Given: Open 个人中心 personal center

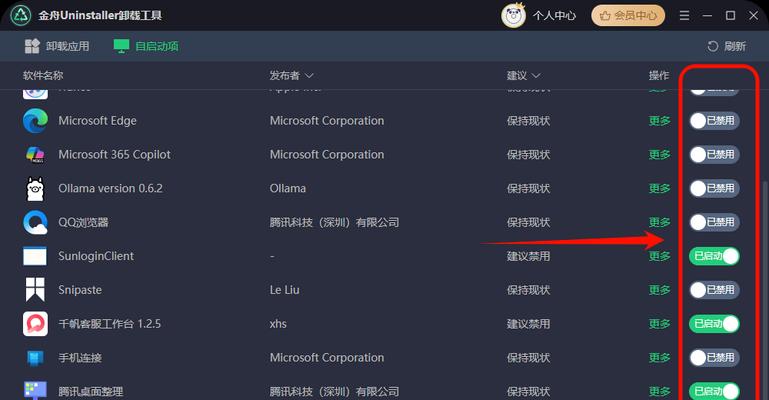Looking at the screenshot, I should [x=554, y=16].
